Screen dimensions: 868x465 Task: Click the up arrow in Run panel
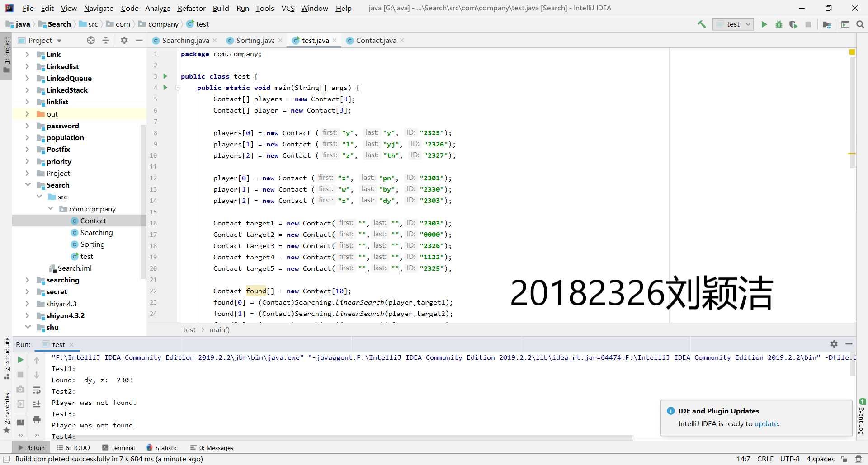click(x=37, y=360)
